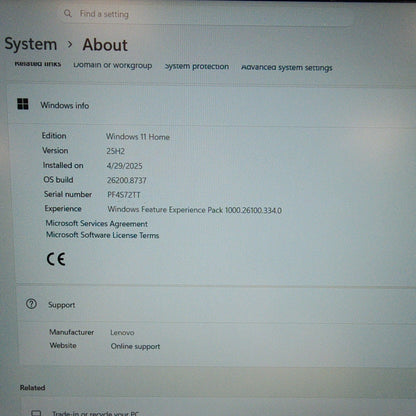This screenshot has height=416, width=416.
Task: Select the Windows 11 Home edition text
Action: pos(138,137)
